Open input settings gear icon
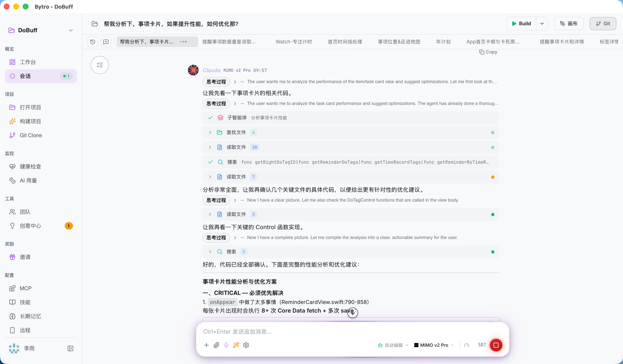The image size is (623, 364). click(x=246, y=345)
